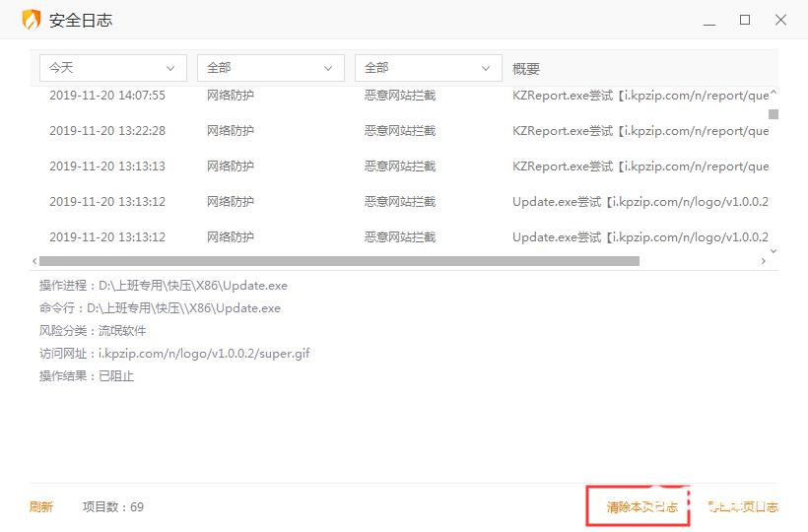
Task: Click the 刷新 refresh link
Action: click(41, 506)
